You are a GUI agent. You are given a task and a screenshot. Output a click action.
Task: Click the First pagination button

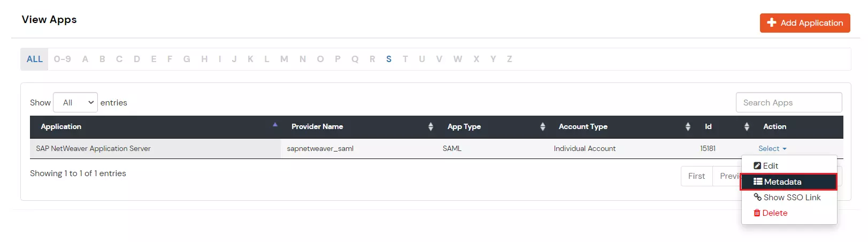(696, 176)
